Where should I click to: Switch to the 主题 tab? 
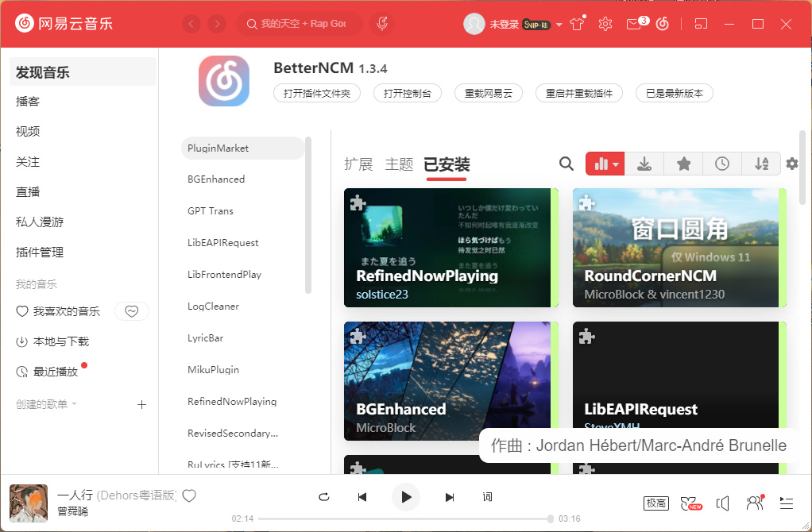point(399,164)
